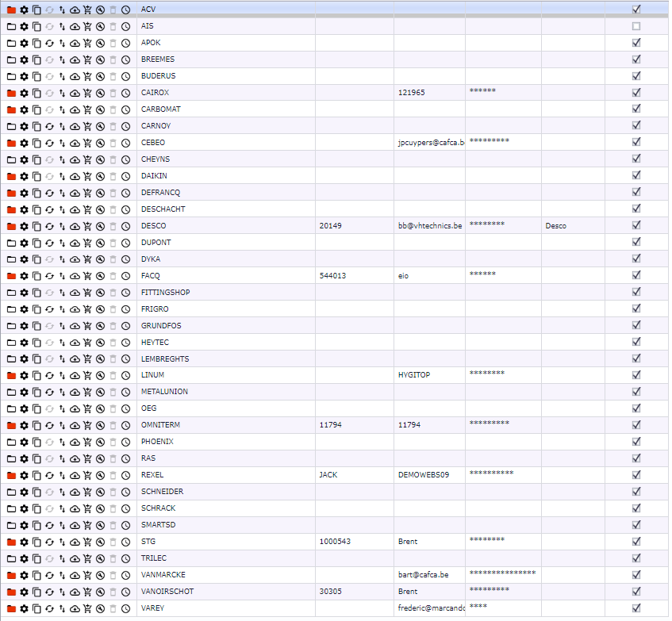
Task: Click up-down arrows icon for FITTINGSHOP
Action: pos(62,293)
